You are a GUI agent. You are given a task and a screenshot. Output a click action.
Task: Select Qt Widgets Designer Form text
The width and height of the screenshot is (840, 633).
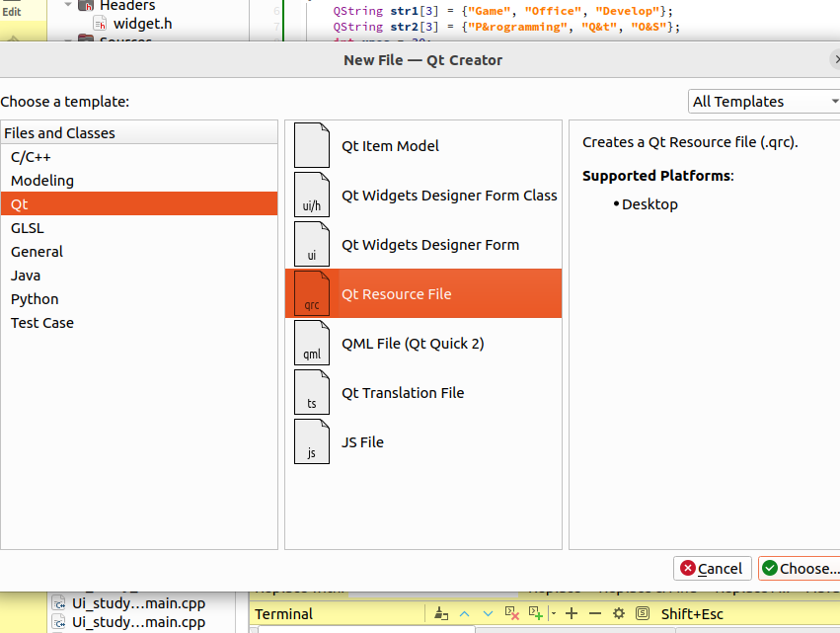430,244
